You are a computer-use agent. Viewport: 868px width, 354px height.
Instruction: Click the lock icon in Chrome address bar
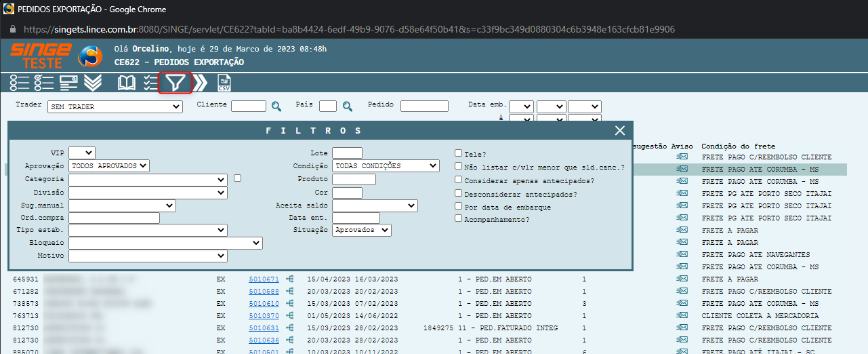[13, 30]
